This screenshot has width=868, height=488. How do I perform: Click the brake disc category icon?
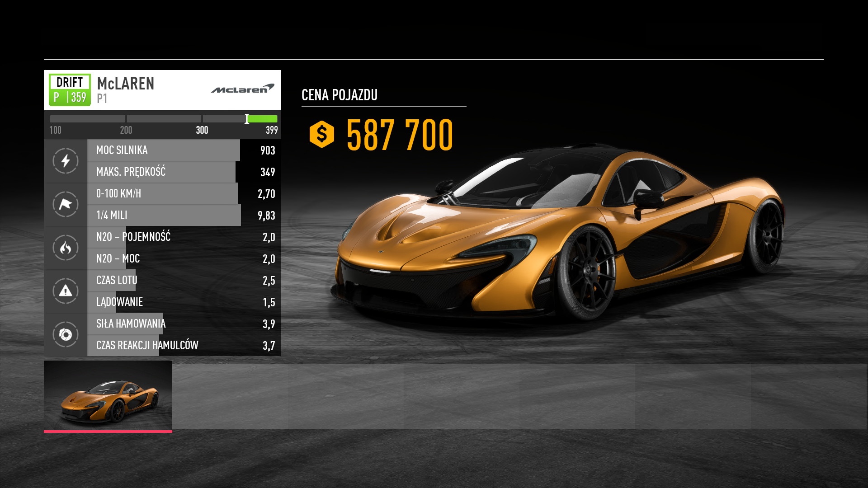point(66,334)
